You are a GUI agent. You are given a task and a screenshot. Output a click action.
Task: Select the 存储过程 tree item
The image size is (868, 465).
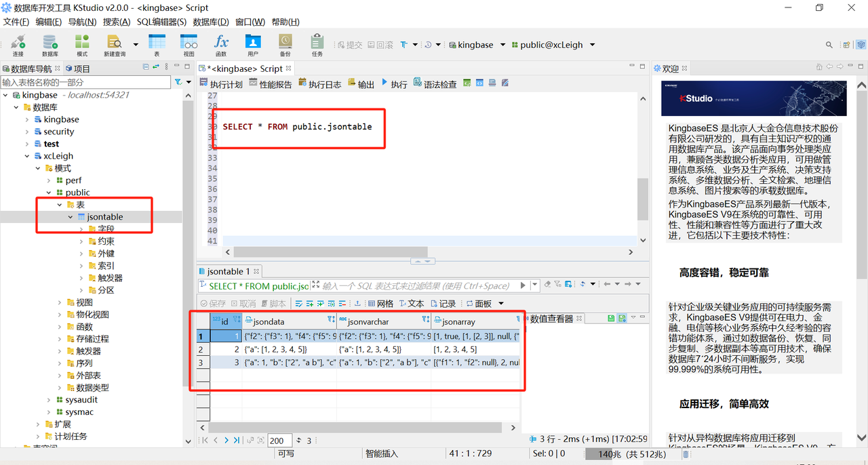(92, 339)
